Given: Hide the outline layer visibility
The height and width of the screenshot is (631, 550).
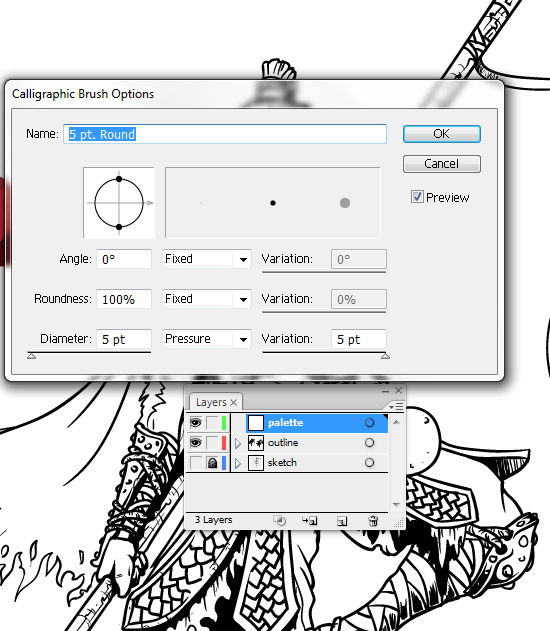Looking at the screenshot, I should click(196, 443).
